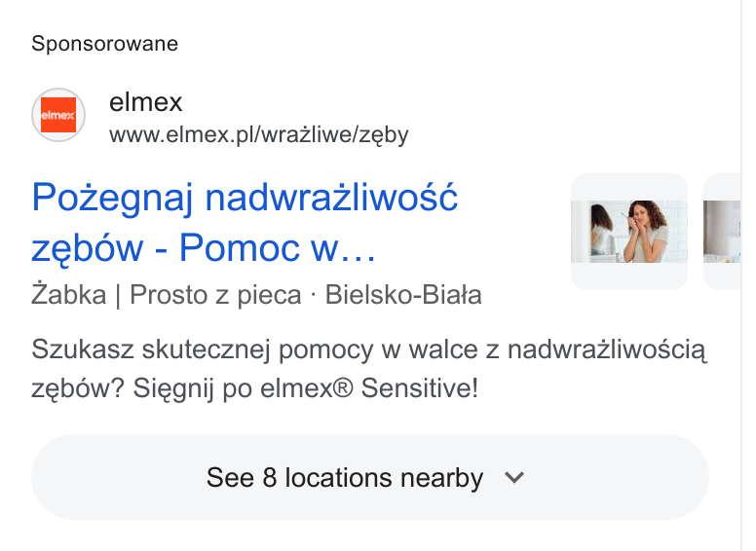Open the Pożegnaj nadwrażliwość zębów headline link

[x=245, y=222]
